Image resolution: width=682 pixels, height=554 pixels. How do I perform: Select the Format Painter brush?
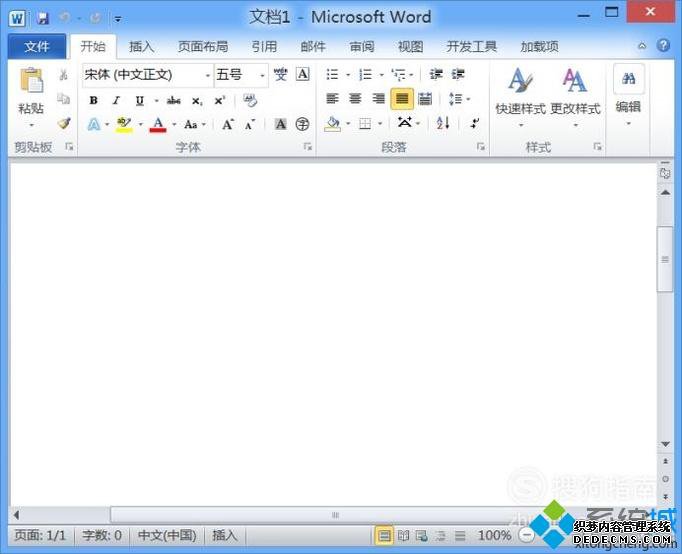coord(64,123)
